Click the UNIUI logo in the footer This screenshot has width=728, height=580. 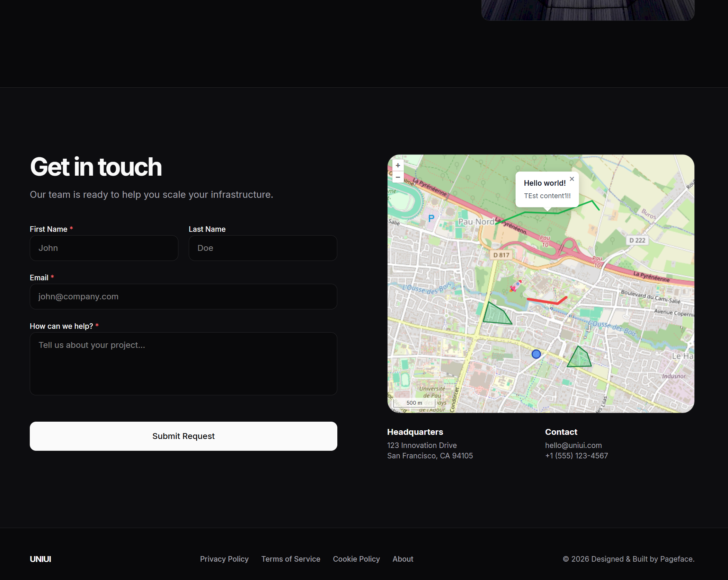click(x=41, y=559)
